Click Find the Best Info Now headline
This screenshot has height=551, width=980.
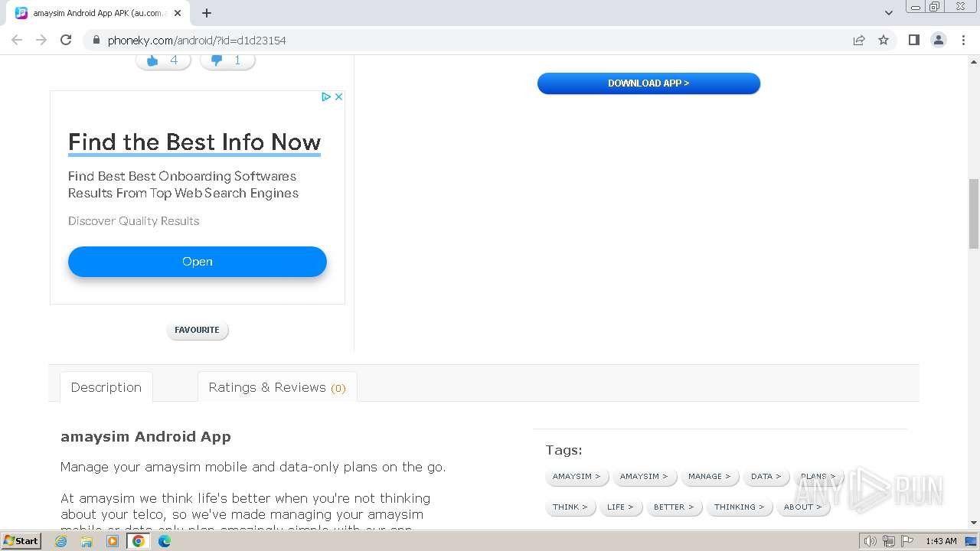[x=194, y=142]
